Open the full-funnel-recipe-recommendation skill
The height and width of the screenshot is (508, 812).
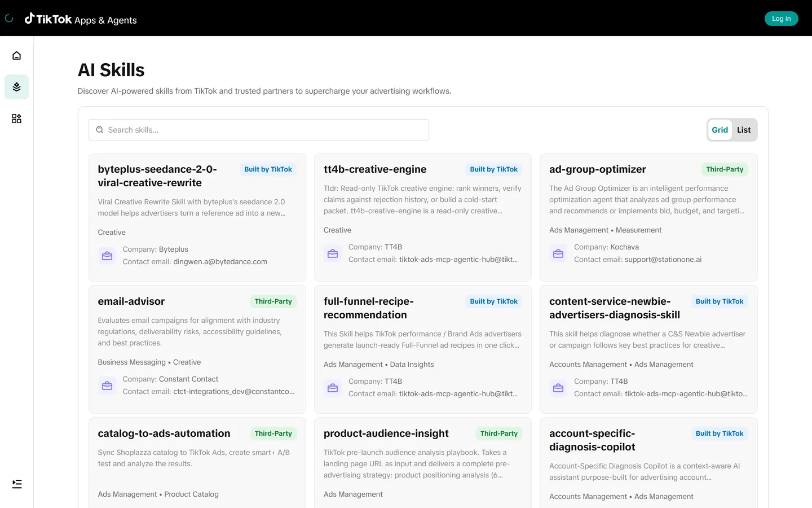369,308
